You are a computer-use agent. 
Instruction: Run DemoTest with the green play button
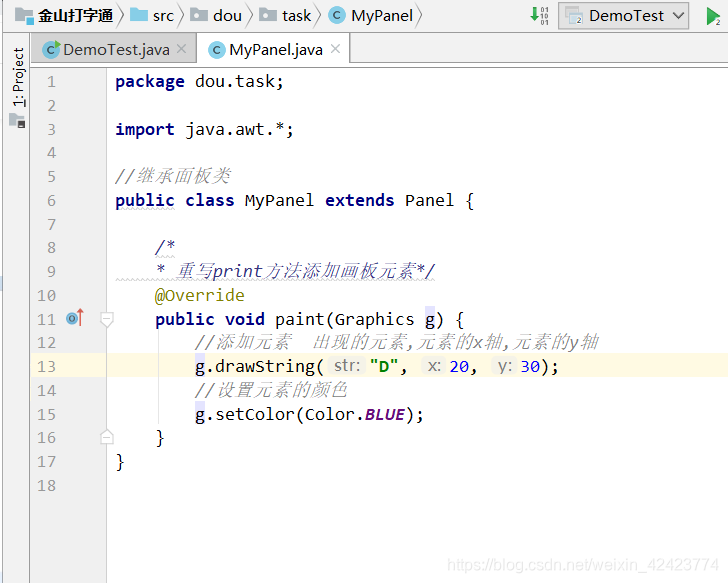tap(713, 16)
